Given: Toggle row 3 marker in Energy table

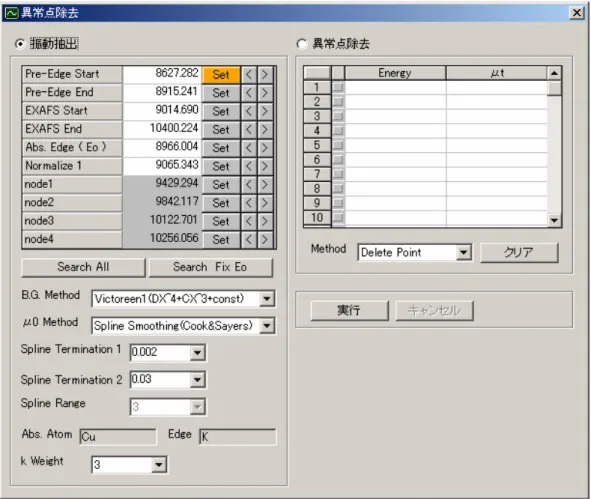Looking at the screenshot, I should coord(338,116).
